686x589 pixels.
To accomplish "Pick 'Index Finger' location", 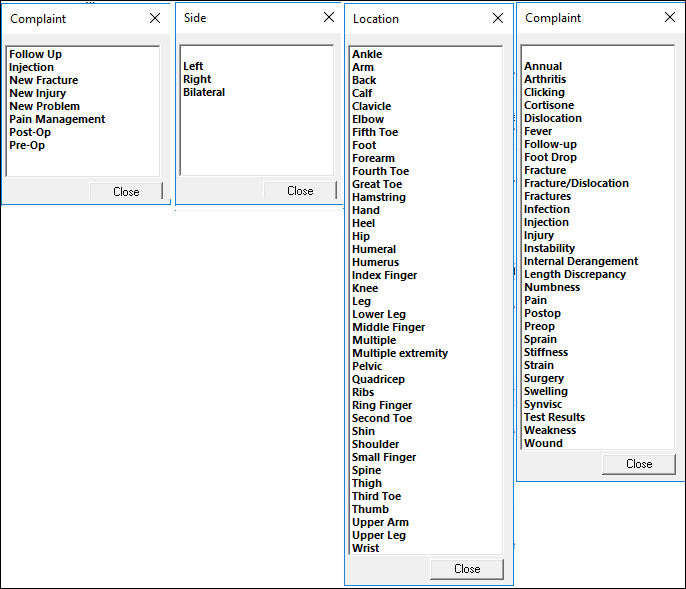I will tap(385, 275).
